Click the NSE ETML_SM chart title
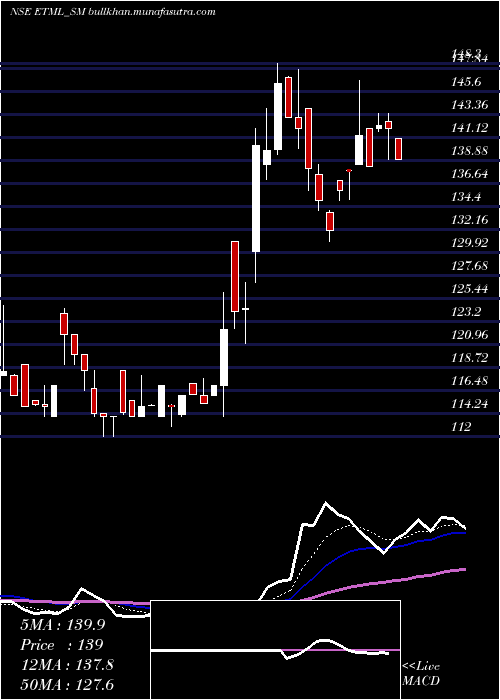 [47, 11]
